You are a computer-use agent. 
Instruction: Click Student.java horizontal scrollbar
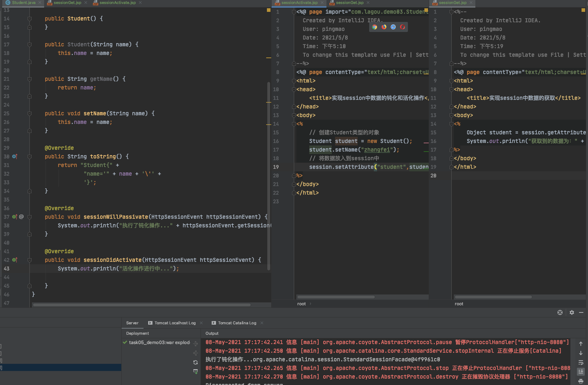coord(142,305)
